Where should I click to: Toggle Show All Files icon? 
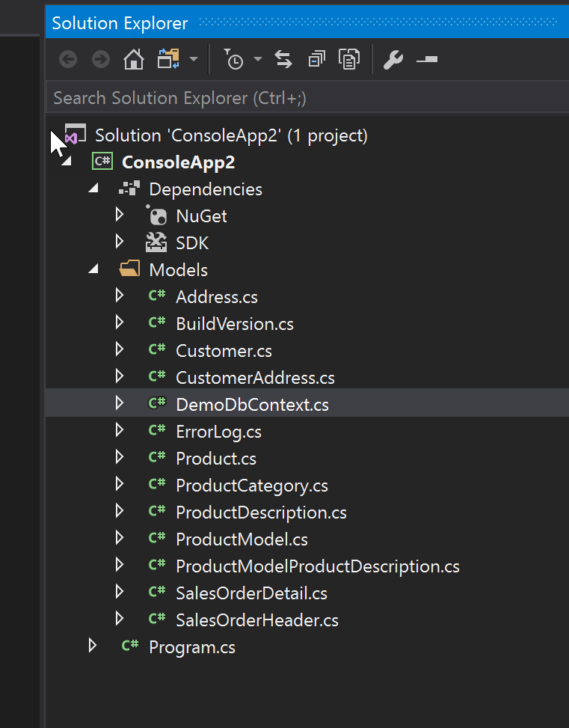pos(349,59)
